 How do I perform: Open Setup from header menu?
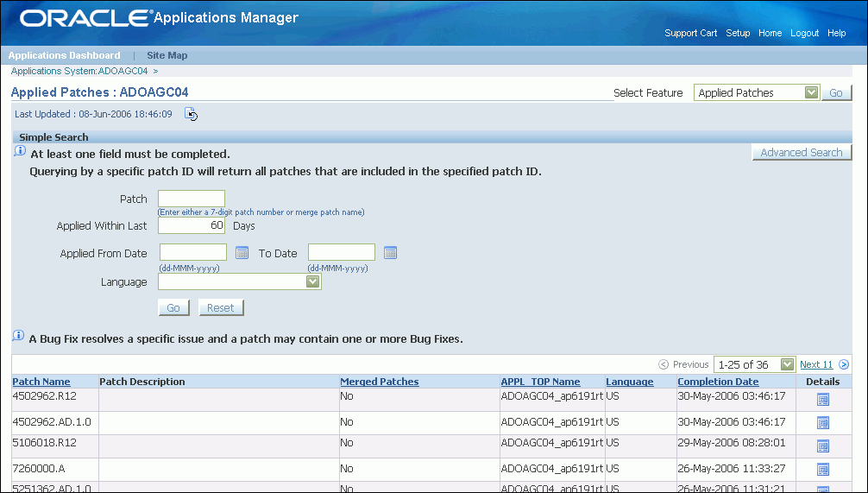click(738, 33)
